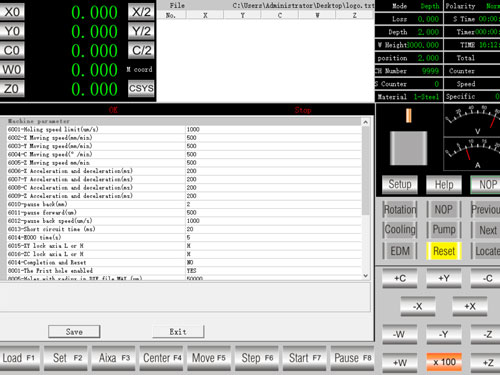Click Aixa F3 in the bottom bar
Screen dimensions: 500x375
coord(114,358)
